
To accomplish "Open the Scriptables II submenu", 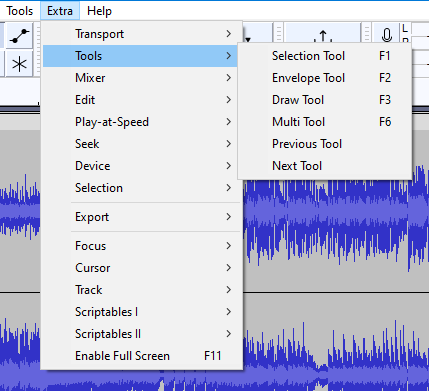I will [141, 334].
